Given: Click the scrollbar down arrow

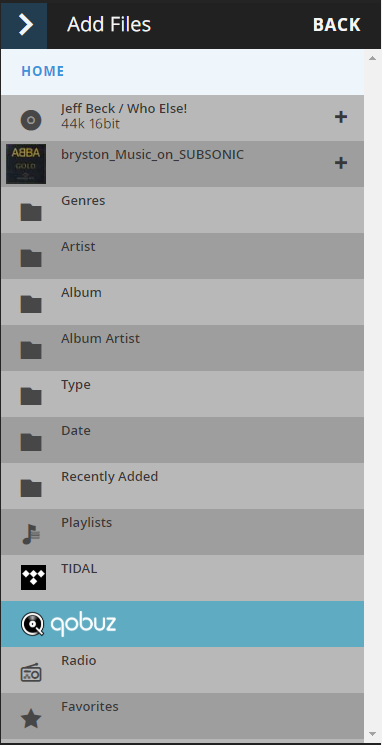Looking at the screenshot, I should [x=373, y=734].
